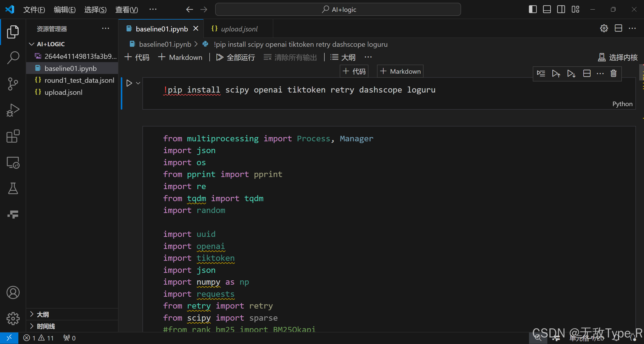Delete the cell with trash icon
This screenshot has height=344, width=644.
pos(613,73)
